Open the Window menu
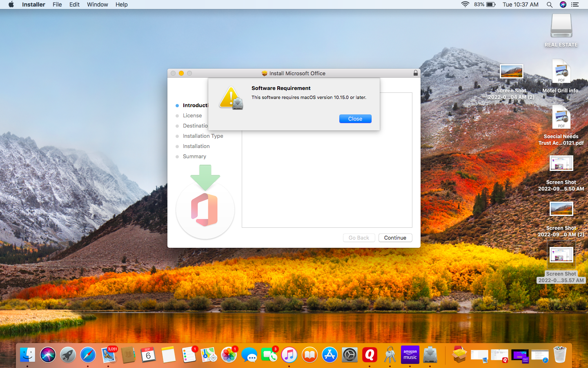 pyautogui.click(x=97, y=4)
